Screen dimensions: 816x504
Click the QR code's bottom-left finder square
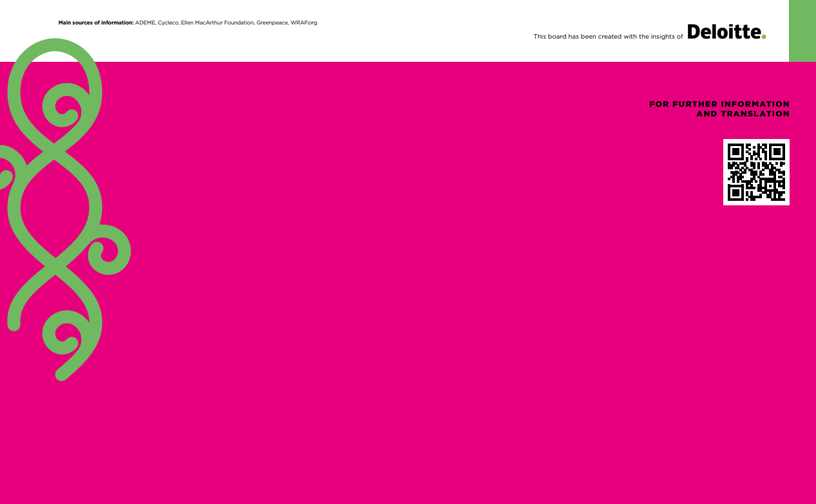pos(735,192)
